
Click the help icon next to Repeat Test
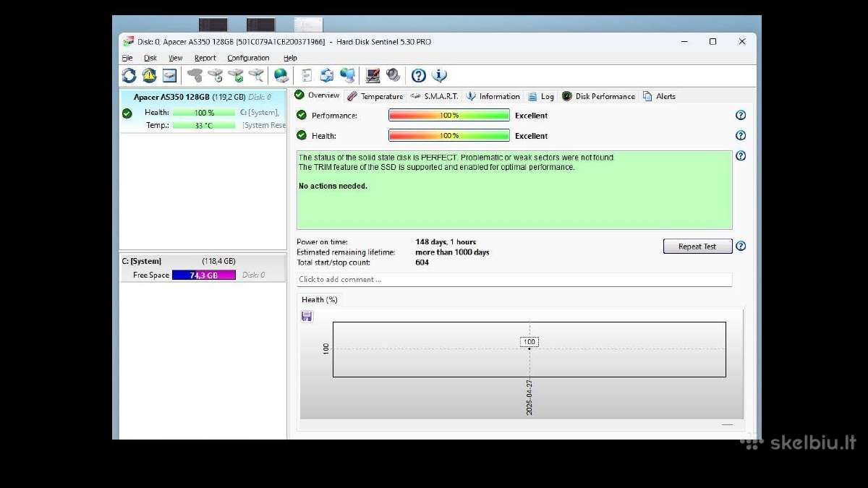pyautogui.click(x=741, y=246)
